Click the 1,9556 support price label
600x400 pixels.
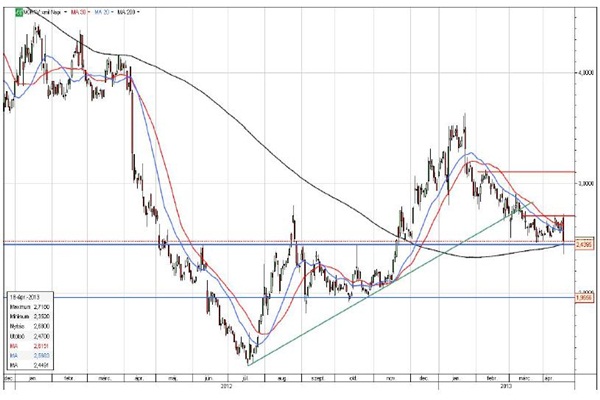tap(584, 296)
